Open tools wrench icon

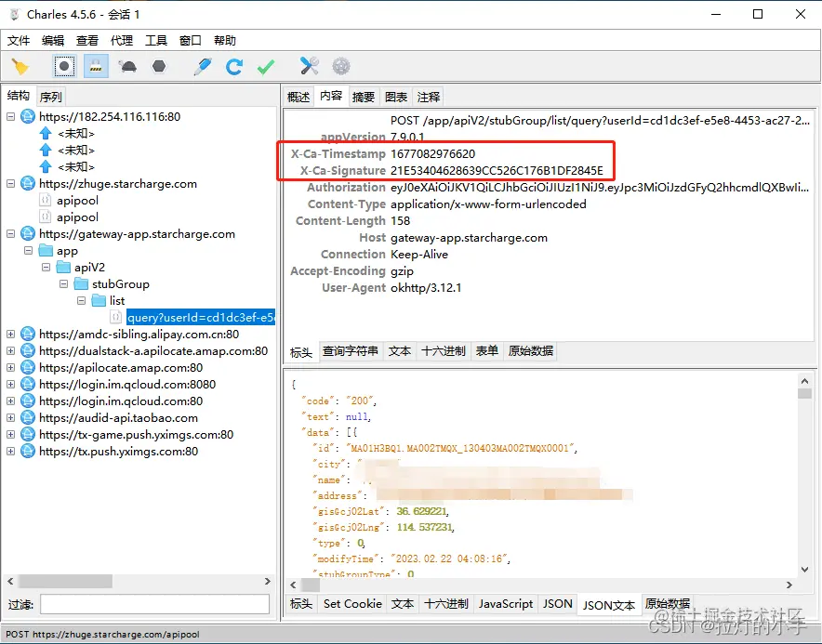[310, 67]
